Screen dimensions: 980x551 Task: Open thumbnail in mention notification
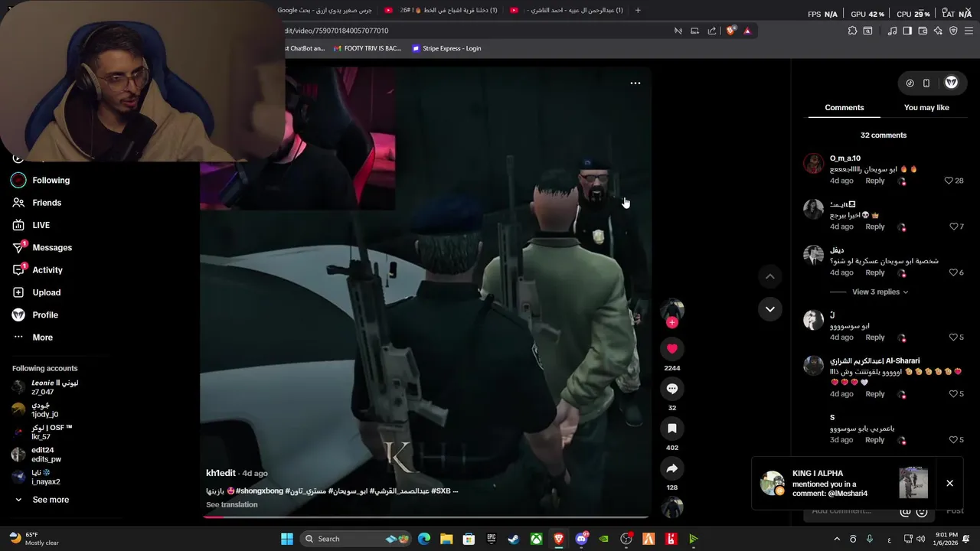point(913,483)
